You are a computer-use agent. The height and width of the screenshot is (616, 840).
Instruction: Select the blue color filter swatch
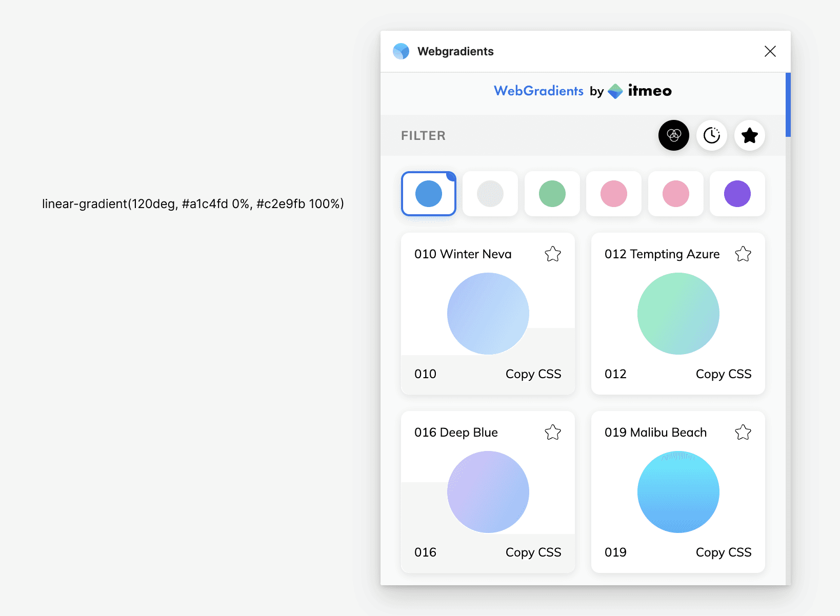point(429,194)
